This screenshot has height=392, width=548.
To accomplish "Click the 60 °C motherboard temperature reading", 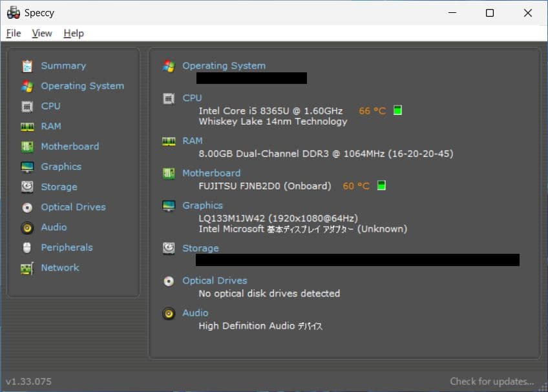I will [356, 186].
